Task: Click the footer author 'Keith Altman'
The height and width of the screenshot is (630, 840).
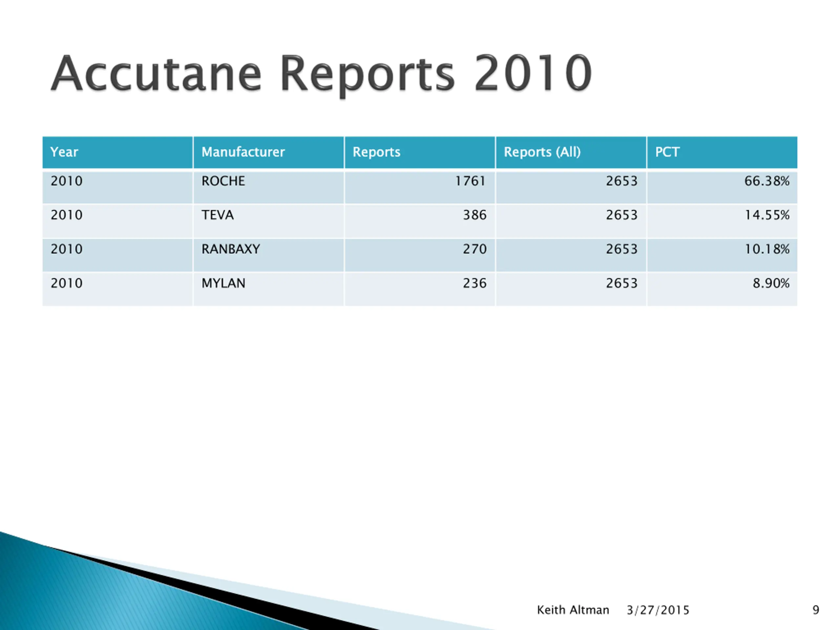Action: (x=573, y=610)
